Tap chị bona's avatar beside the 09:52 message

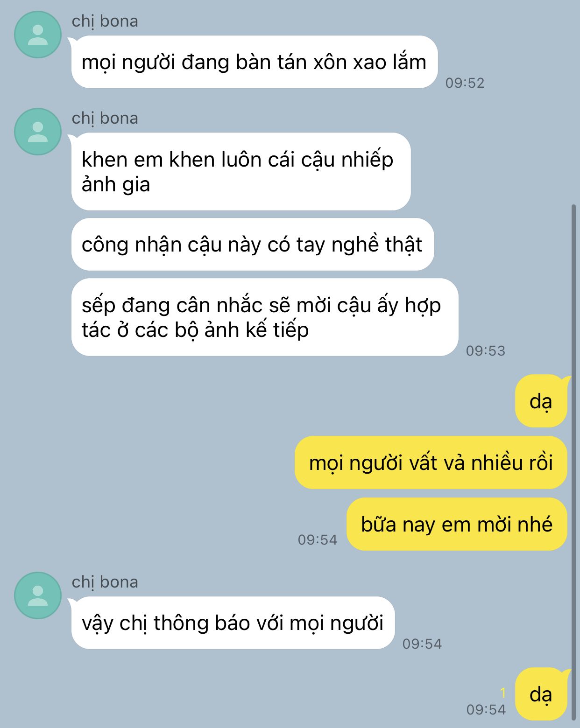(x=38, y=35)
